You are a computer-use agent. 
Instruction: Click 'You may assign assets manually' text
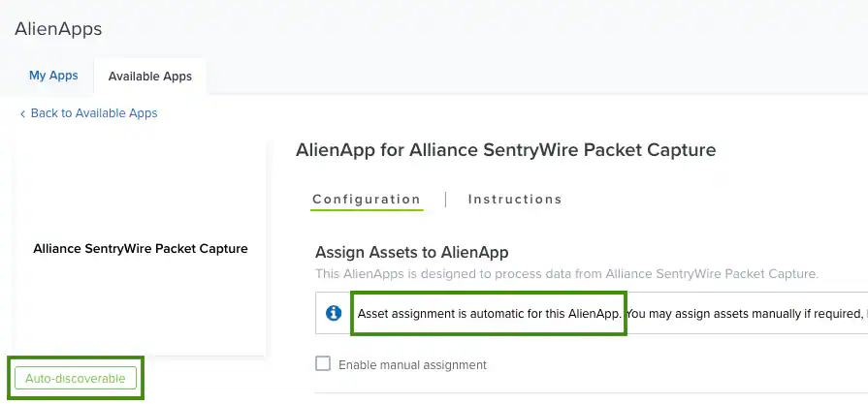point(746,314)
